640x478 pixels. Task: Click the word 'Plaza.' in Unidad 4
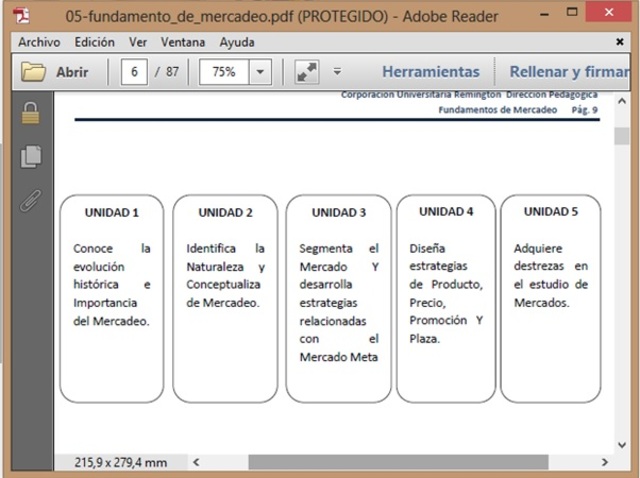(x=425, y=339)
